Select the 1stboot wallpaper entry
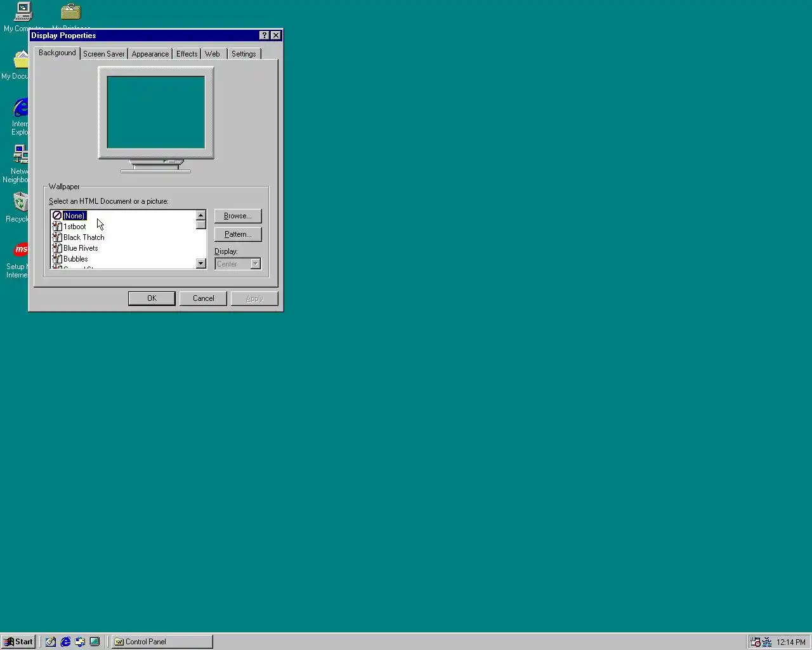 click(75, 227)
